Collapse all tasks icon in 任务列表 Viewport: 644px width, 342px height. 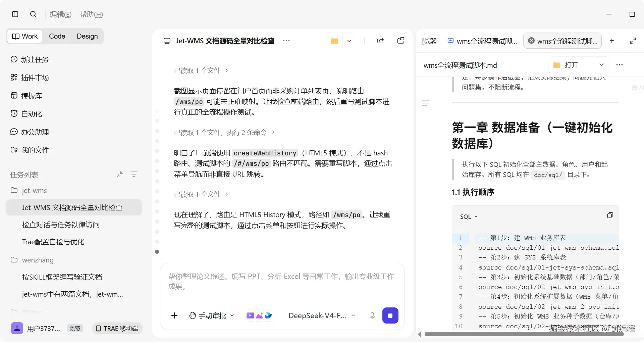click(120, 174)
